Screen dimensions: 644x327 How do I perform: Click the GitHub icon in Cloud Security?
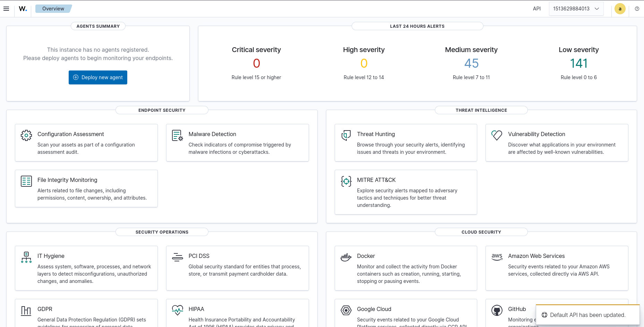tap(497, 310)
